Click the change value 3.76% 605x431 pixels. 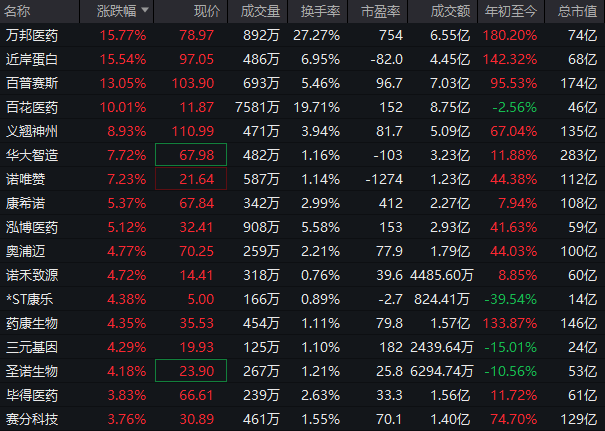(127, 419)
